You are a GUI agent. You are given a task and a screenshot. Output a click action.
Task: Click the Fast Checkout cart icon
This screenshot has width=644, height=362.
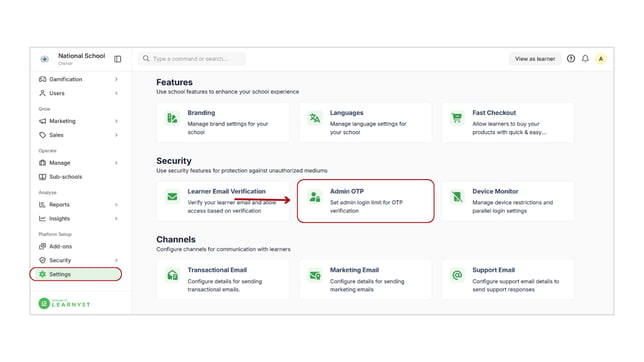pyautogui.click(x=457, y=118)
